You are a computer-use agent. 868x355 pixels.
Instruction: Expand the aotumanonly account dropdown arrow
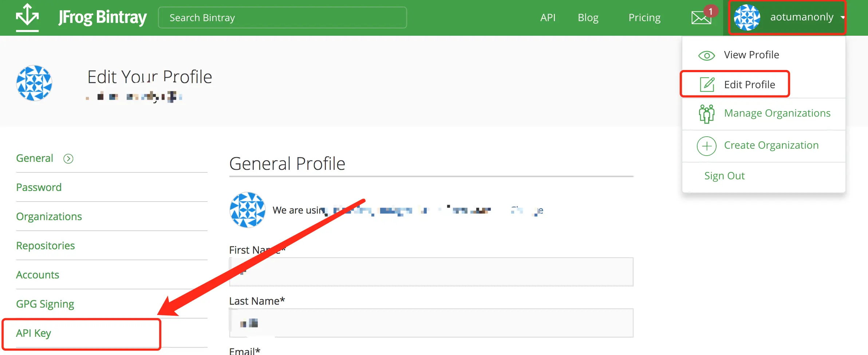[x=843, y=17]
